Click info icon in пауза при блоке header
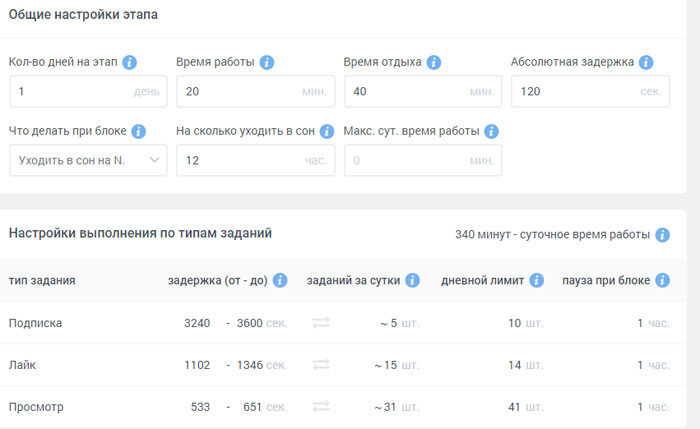Image resolution: width=700 pixels, height=429 pixels. point(662,280)
